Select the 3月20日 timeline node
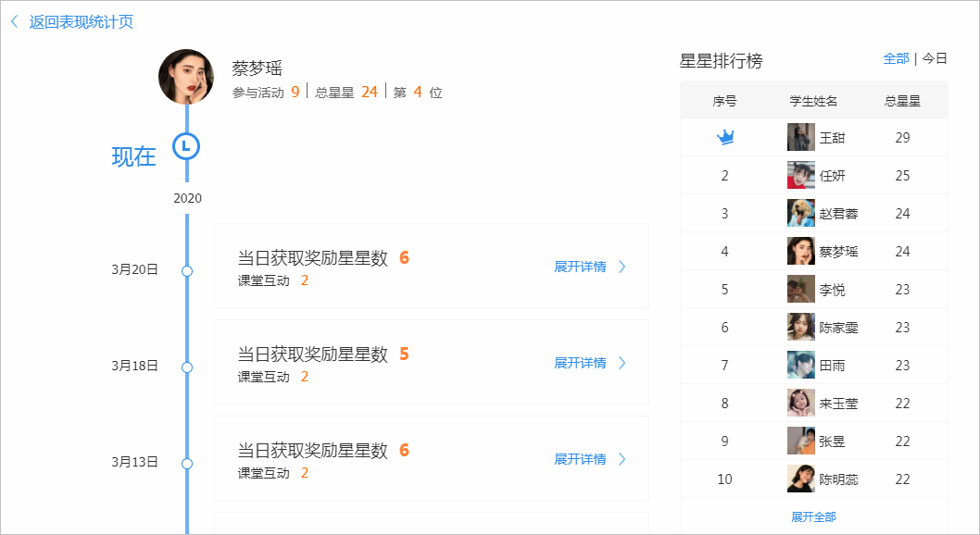 (x=187, y=271)
